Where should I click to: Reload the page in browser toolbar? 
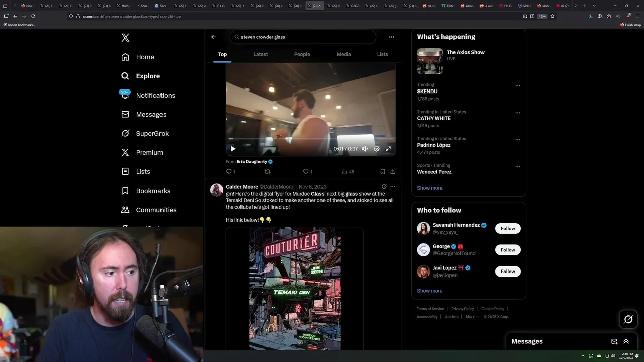point(33,16)
